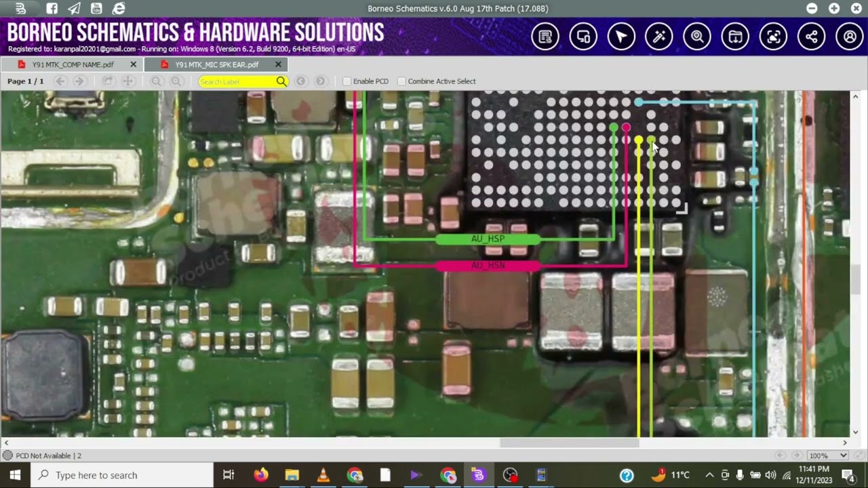Go to previous page arrow
The height and width of the screenshot is (488, 868).
[x=60, y=81]
